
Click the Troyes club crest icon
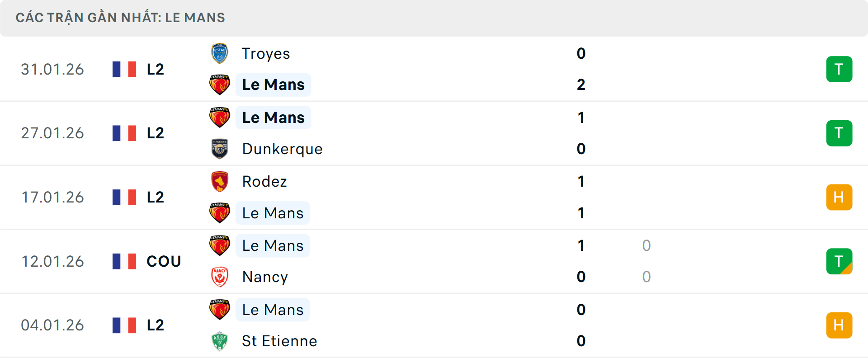pos(220,53)
